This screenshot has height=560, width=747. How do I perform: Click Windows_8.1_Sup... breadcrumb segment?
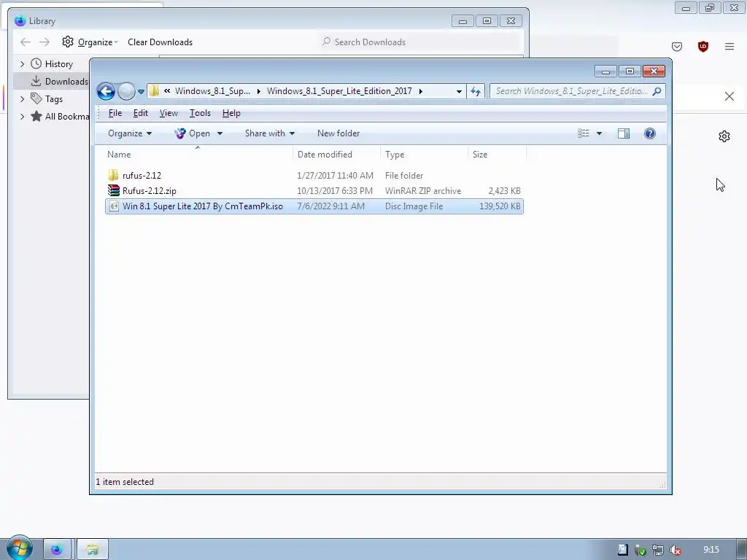212,91
